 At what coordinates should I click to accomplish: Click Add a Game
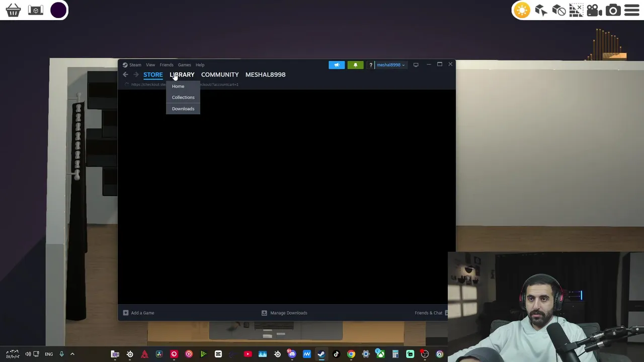pyautogui.click(x=139, y=313)
